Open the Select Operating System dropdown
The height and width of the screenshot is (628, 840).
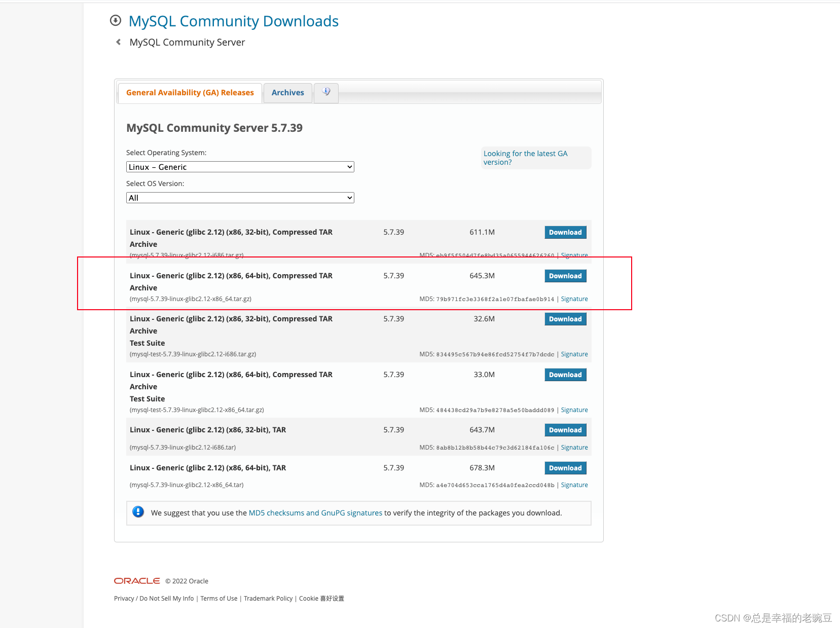coord(240,167)
